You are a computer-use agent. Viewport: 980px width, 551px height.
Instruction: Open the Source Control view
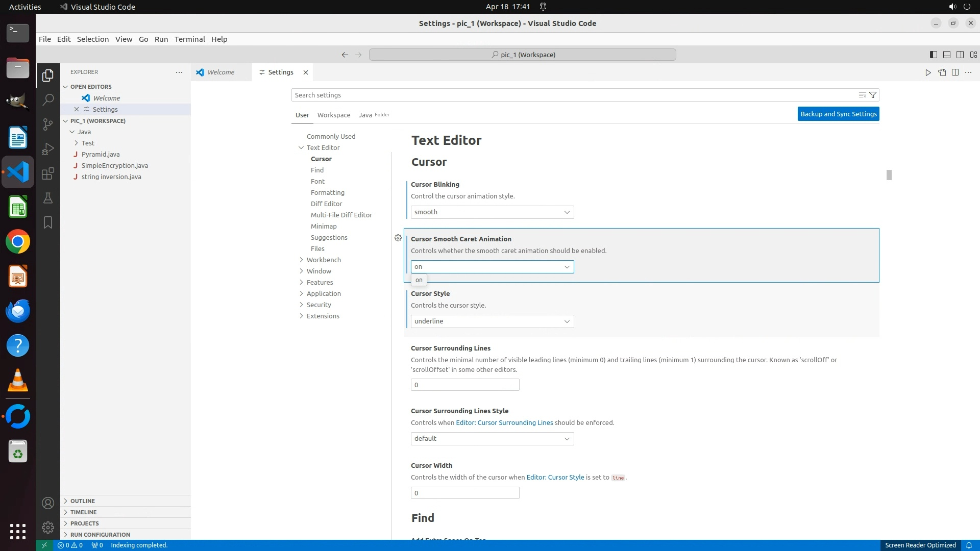[x=48, y=124]
